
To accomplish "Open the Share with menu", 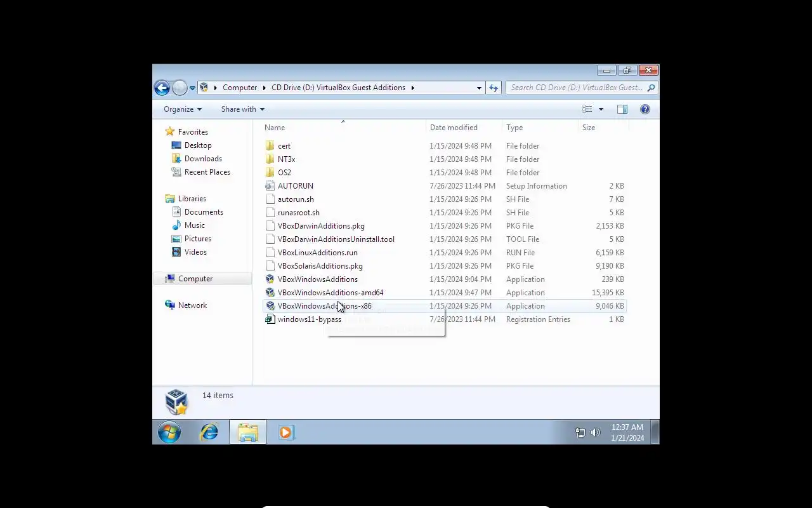I will click(243, 109).
